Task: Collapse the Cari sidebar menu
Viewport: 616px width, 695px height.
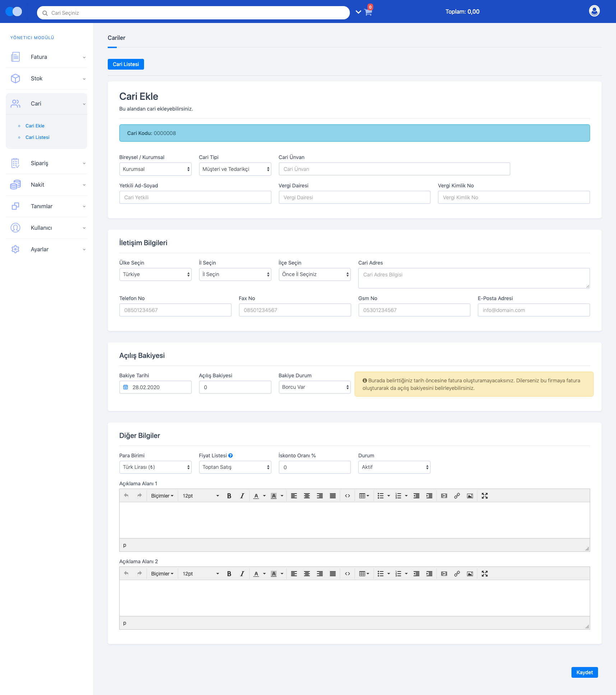Action: (46, 104)
